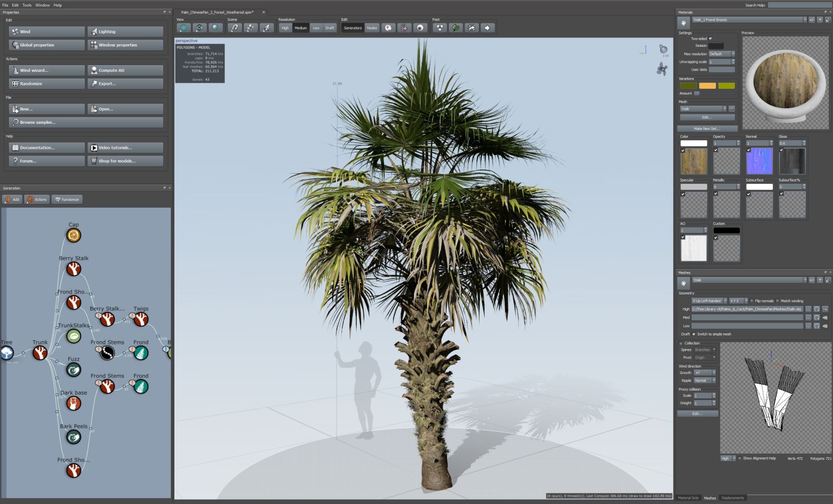The height and width of the screenshot is (504, 833).
Task: Open the Ripple Normal dropdown
Action: [705, 380]
